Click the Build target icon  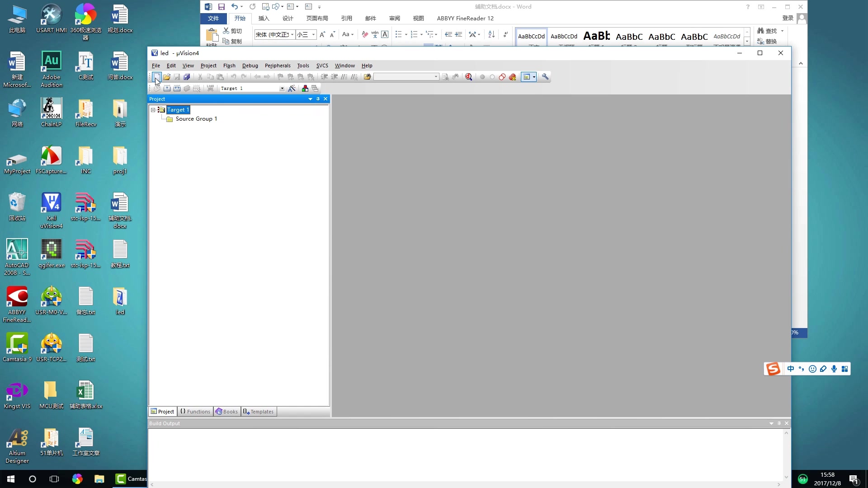tap(167, 89)
